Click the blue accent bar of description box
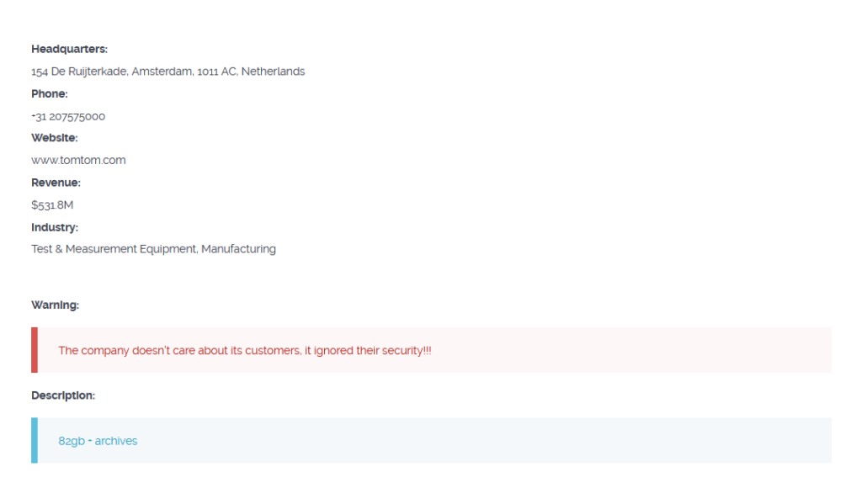862x504 pixels. pos(35,440)
